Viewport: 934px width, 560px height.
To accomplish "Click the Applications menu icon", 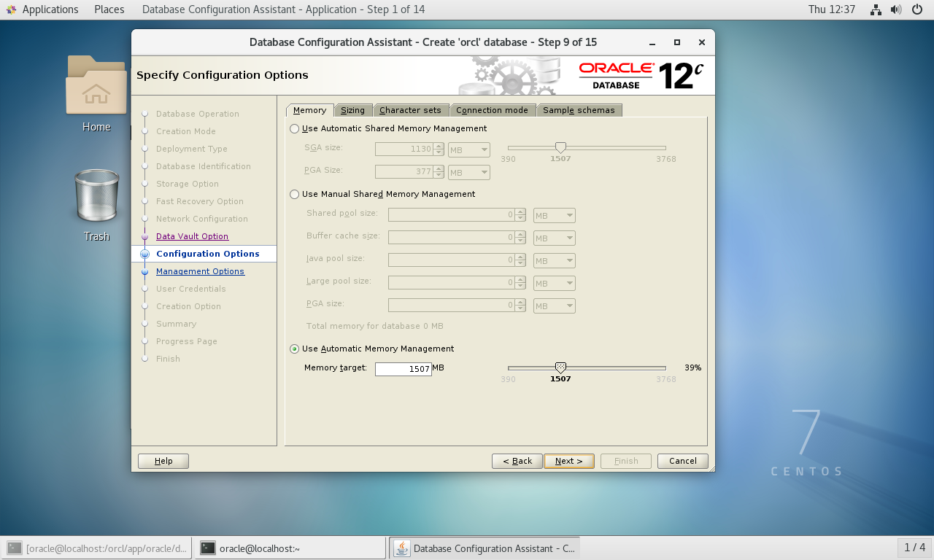I will coord(11,9).
